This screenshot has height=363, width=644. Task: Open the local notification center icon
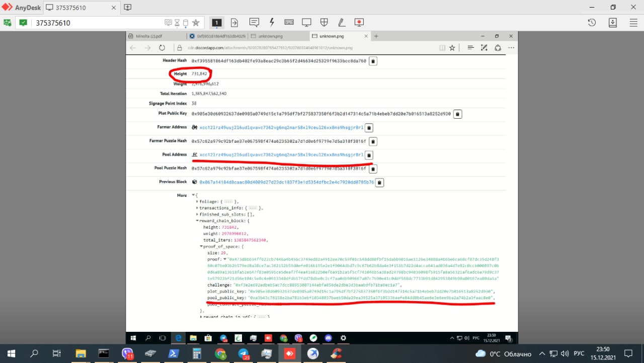[x=628, y=353]
